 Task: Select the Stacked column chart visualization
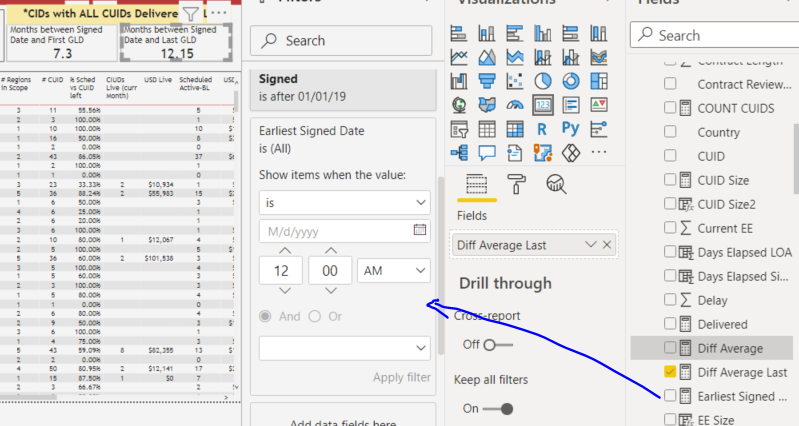click(487, 34)
